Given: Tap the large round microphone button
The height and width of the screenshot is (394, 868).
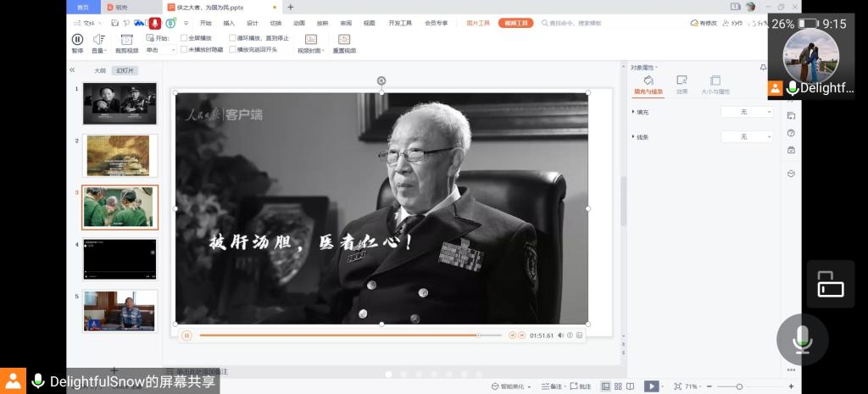Looking at the screenshot, I should (x=802, y=340).
